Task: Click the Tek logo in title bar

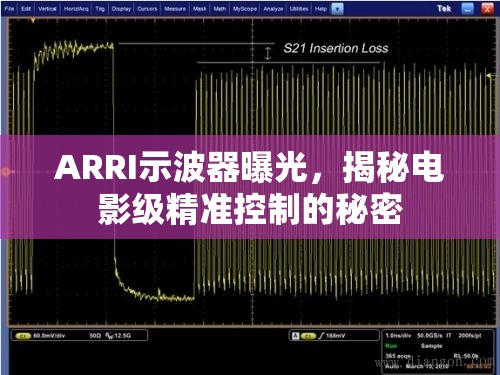Action: [x=444, y=9]
